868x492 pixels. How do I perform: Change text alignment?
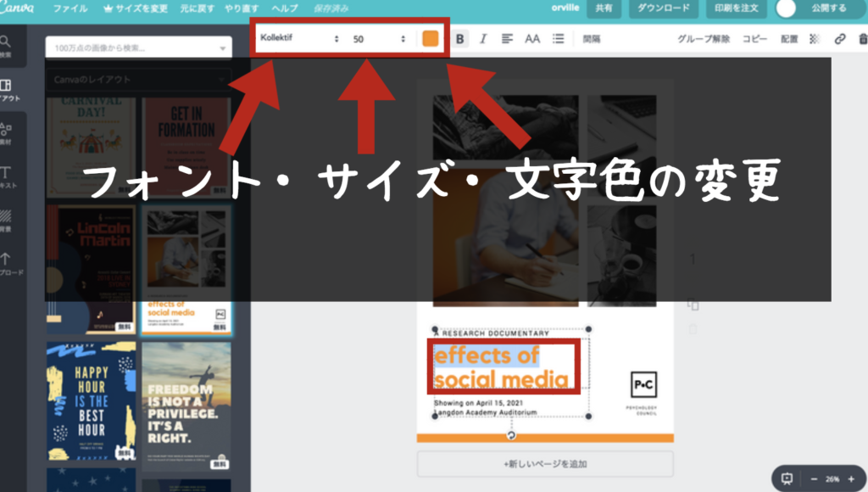pyautogui.click(x=507, y=39)
